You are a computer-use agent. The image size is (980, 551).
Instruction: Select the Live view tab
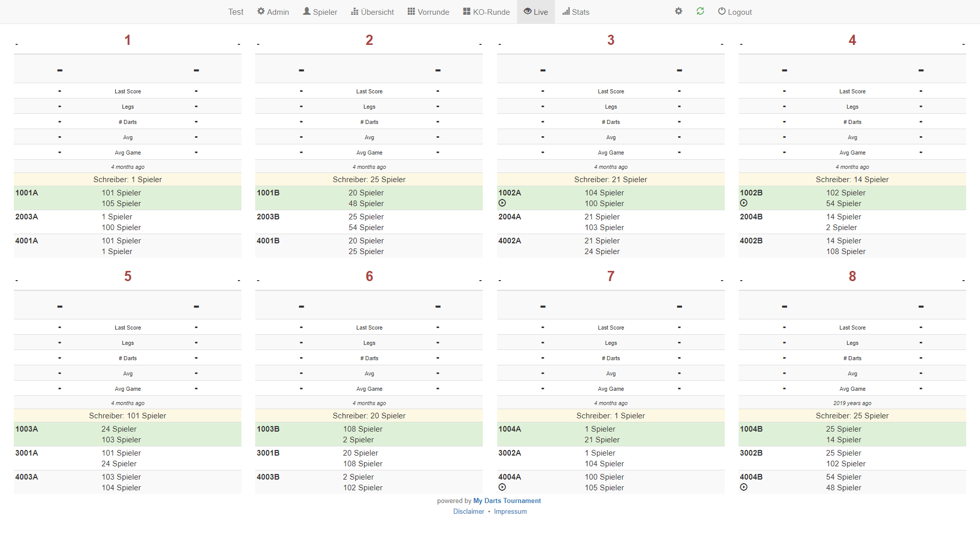tap(535, 12)
